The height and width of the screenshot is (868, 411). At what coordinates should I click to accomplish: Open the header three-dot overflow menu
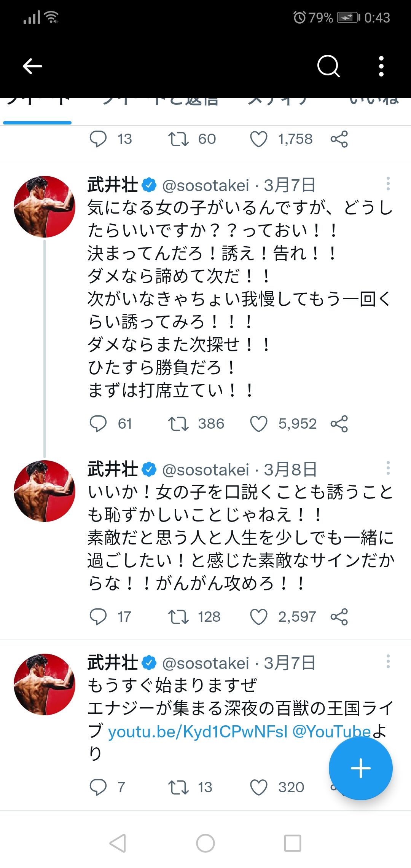[x=381, y=66]
